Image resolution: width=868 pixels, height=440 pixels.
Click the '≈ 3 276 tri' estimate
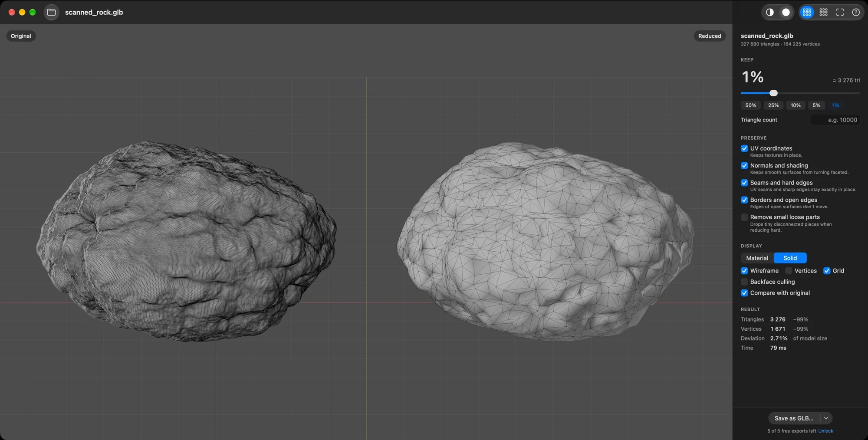pyautogui.click(x=846, y=80)
